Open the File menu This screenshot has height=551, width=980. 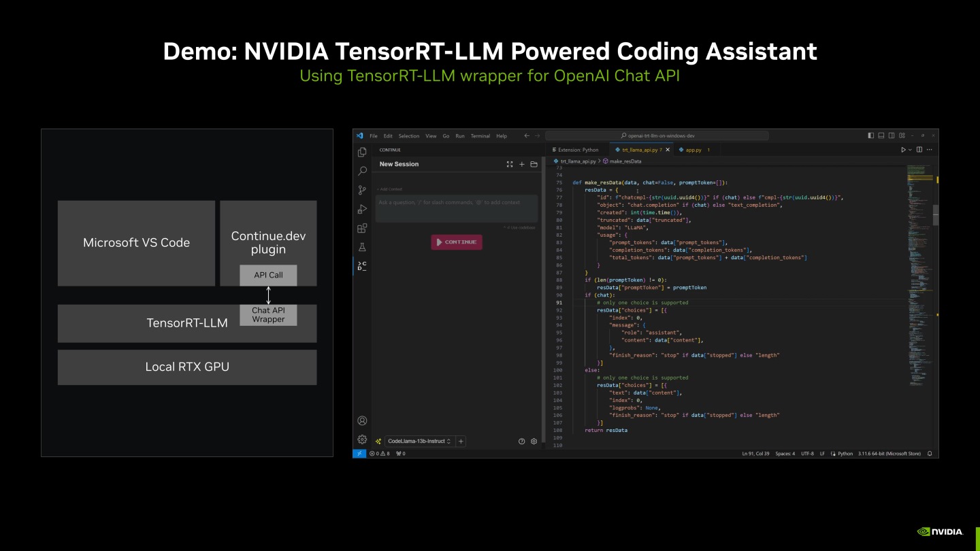click(x=374, y=136)
